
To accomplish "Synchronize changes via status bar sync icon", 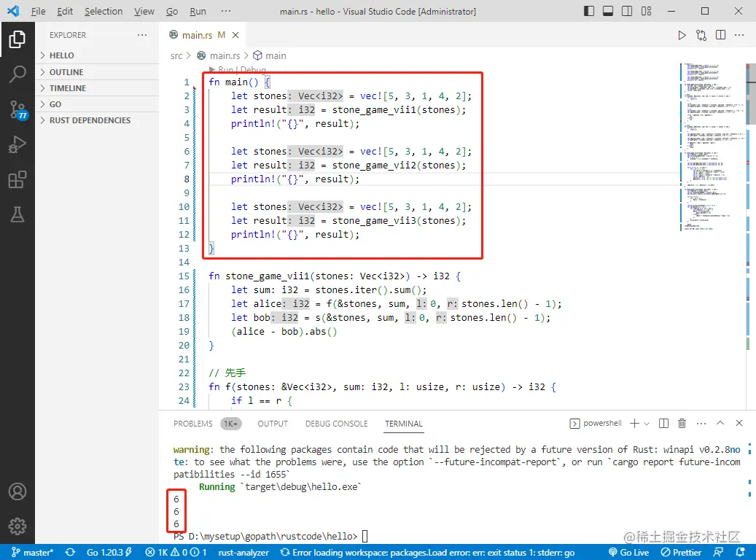I will tap(71, 552).
